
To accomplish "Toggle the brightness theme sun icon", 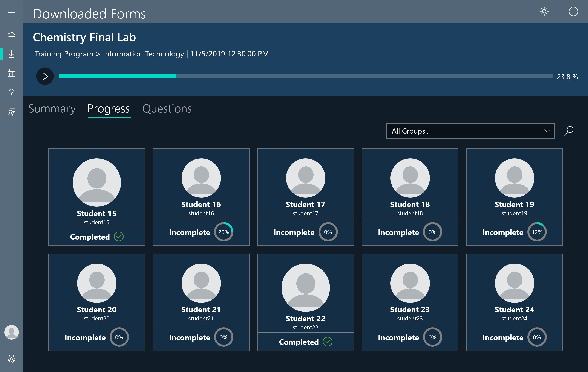I will [544, 11].
